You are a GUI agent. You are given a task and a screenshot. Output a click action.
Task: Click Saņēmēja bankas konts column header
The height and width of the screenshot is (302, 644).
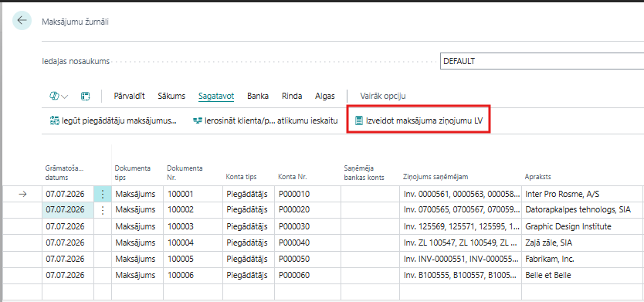pyautogui.click(x=364, y=173)
